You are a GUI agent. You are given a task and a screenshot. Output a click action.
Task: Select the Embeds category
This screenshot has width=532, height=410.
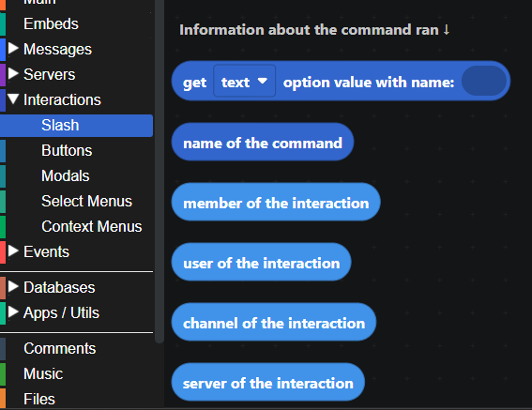click(51, 23)
